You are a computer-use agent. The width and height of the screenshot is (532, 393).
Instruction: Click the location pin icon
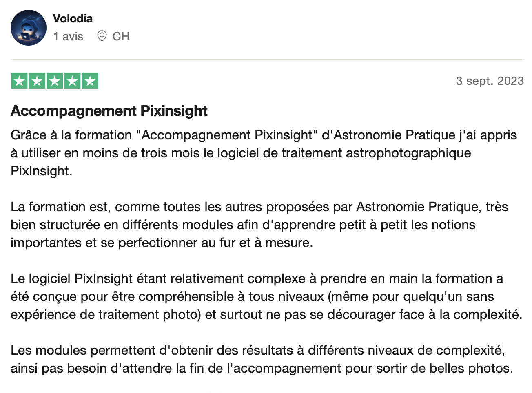coord(102,36)
